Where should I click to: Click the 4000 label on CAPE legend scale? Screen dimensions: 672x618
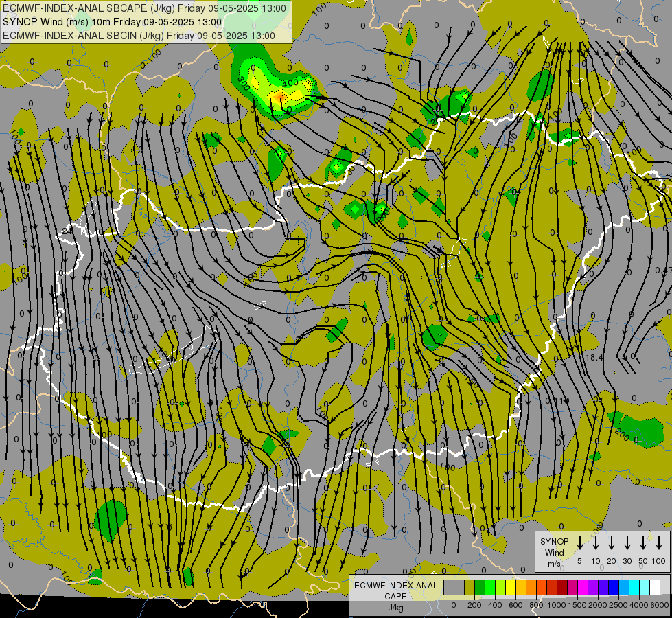click(639, 605)
